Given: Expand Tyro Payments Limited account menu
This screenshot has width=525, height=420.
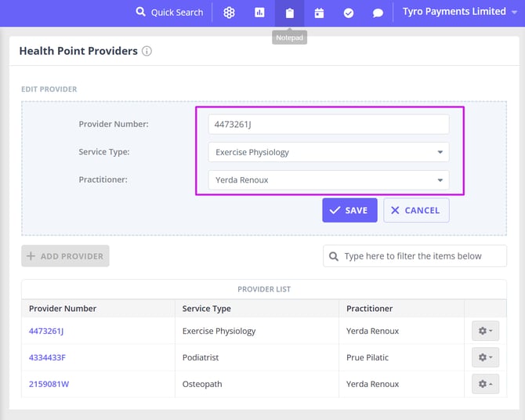Looking at the screenshot, I should [454, 12].
